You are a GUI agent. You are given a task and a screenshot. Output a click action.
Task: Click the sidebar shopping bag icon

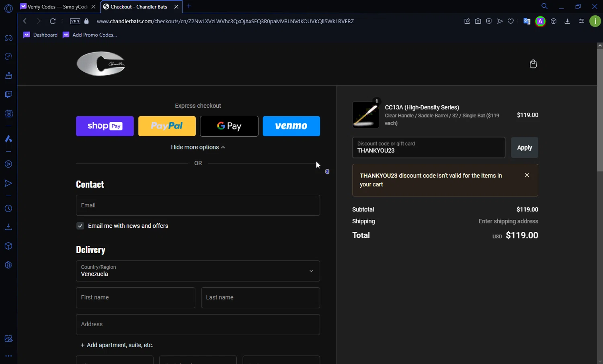[x=8, y=76]
